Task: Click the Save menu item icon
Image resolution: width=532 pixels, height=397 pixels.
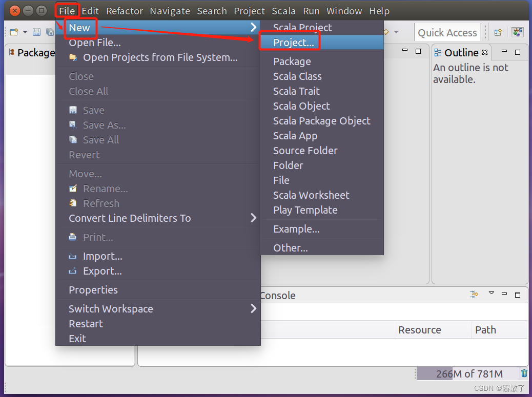Action: (73, 110)
